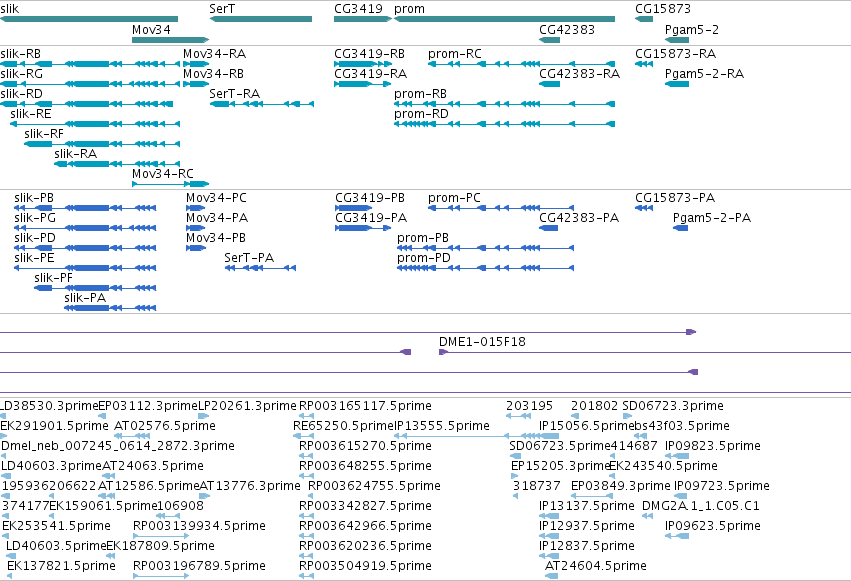Click the Mov34-PA protein label

[217, 218]
